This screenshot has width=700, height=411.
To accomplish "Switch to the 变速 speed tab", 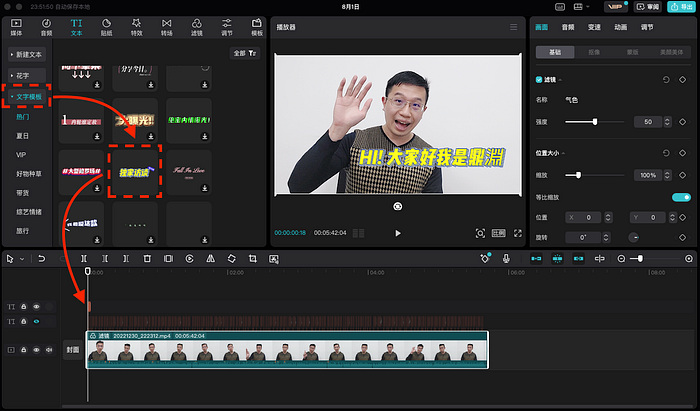I will click(x=594, y=27).
